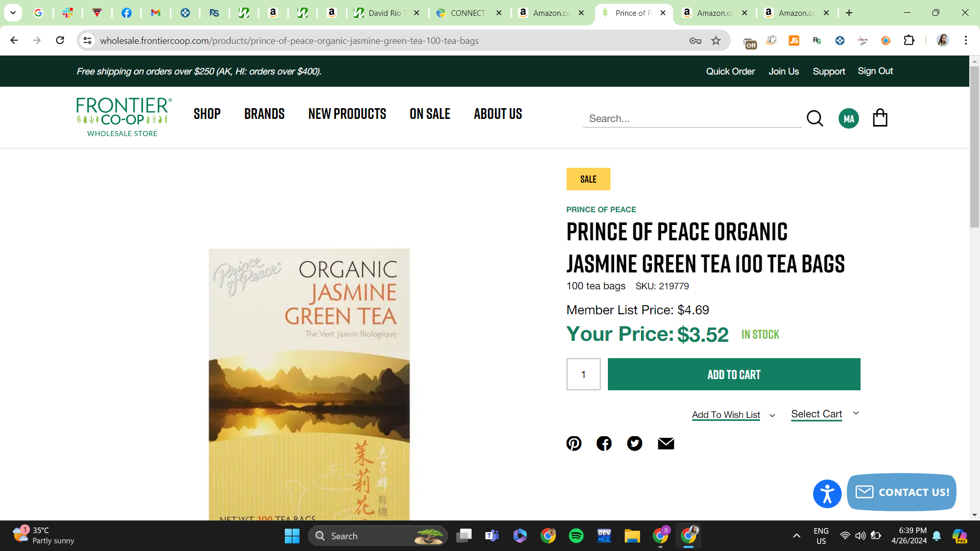View site information icon in address bar

87,40
